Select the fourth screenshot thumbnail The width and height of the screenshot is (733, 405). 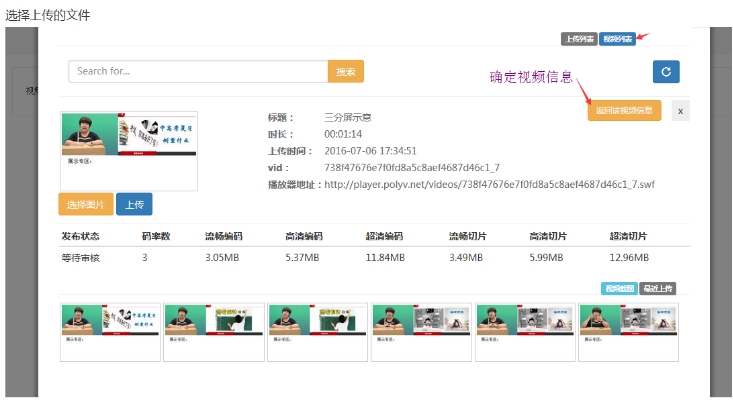[x=421, y=332]
